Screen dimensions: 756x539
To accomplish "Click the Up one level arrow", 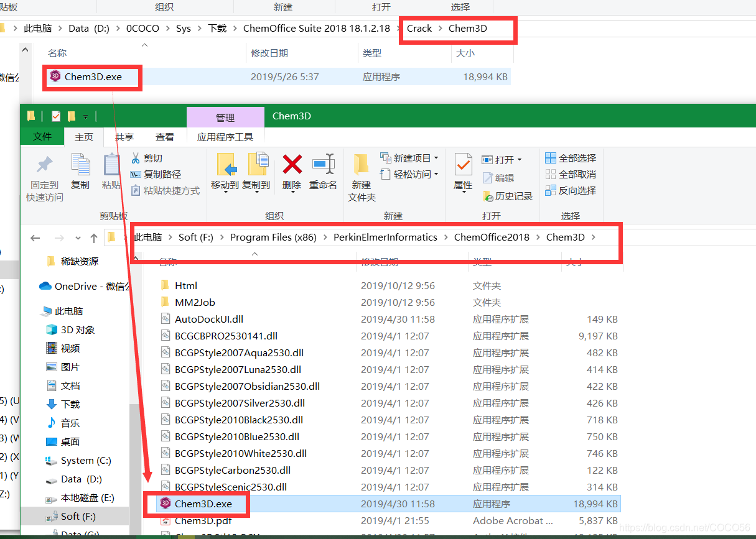I will [94, 237].
